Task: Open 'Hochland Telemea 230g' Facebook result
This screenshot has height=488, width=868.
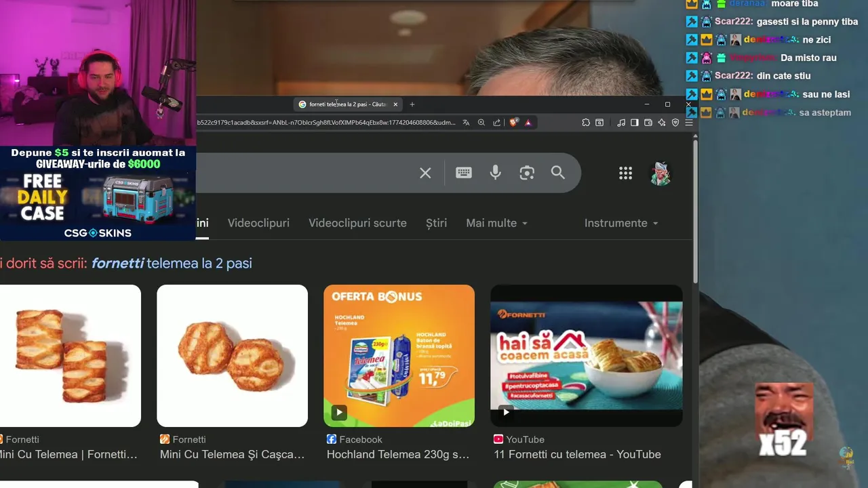Action: (x=398, y=454)
